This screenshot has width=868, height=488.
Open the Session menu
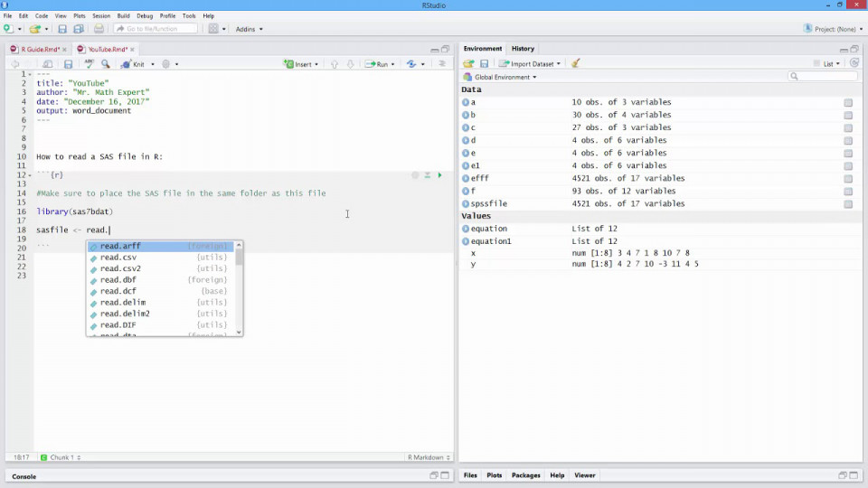pos(101,16)
